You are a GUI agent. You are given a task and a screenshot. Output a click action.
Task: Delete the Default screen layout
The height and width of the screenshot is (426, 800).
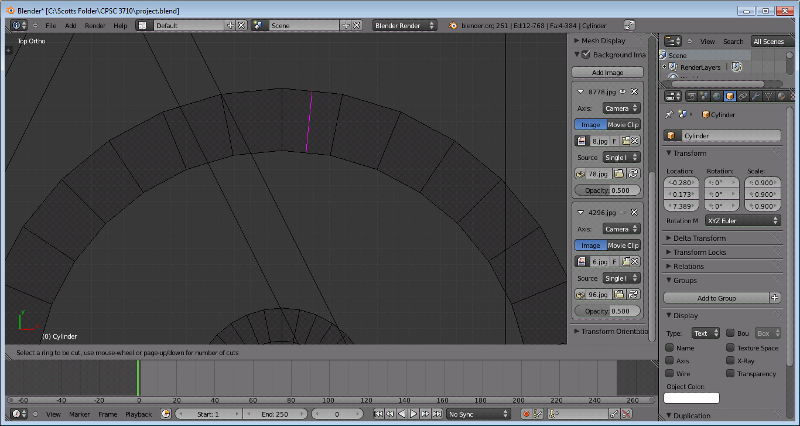tap(241, 26)
